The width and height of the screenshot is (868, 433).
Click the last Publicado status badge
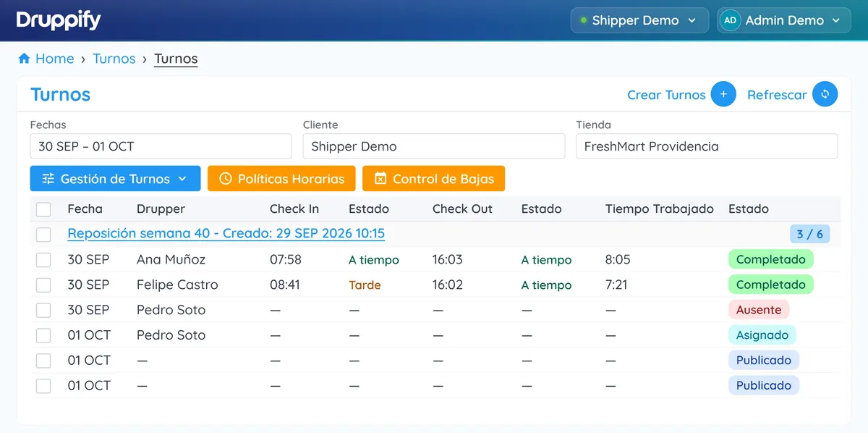[x=764, y=385]
